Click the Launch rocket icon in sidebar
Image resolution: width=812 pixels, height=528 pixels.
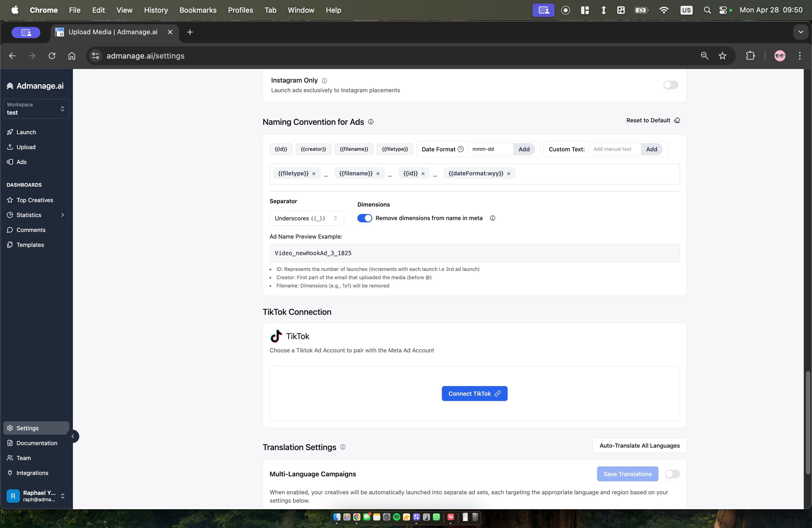point(10,132)
